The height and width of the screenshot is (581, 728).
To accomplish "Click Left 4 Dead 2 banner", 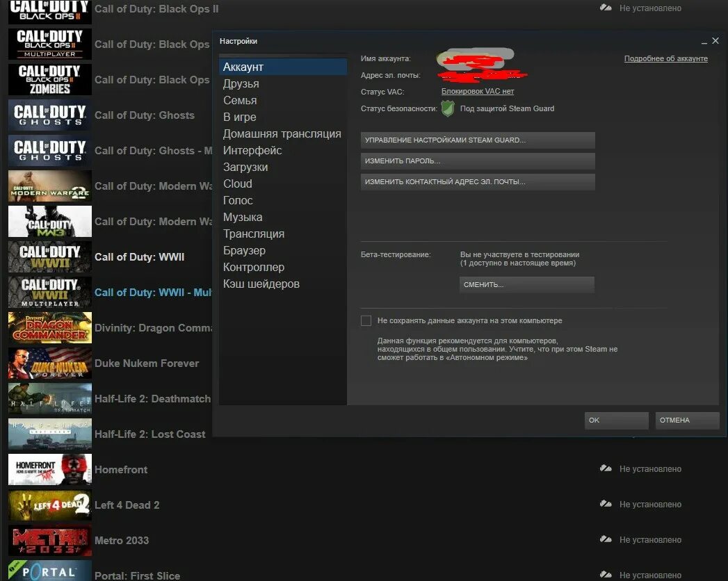I will [50, 505].
